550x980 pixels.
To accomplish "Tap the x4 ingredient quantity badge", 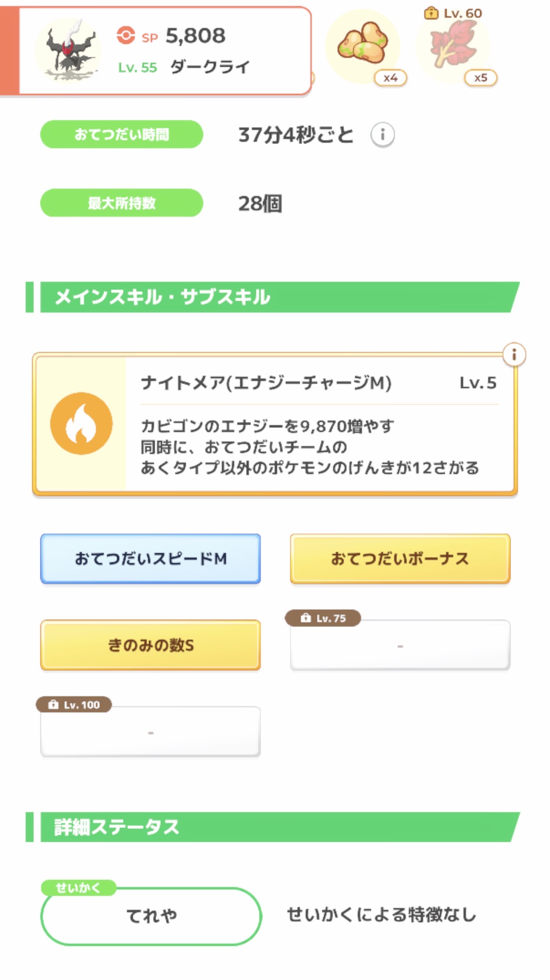I will point(390,78).
